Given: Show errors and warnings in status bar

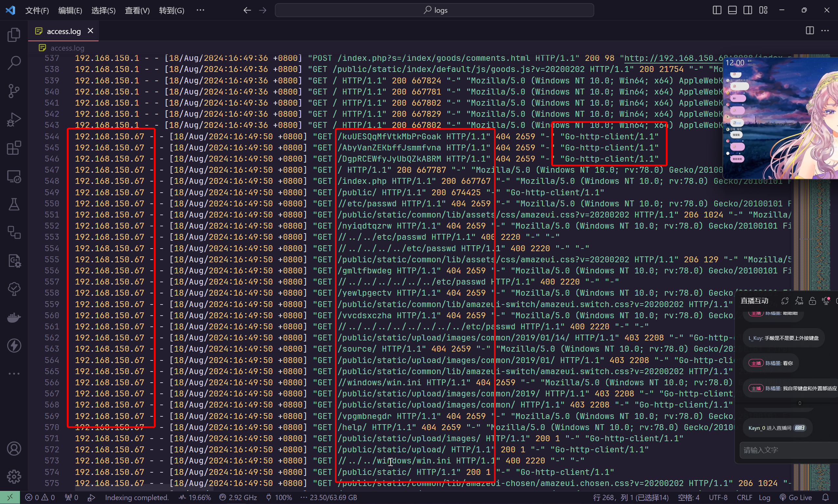Looking at the screenshot, I should 40,497.
